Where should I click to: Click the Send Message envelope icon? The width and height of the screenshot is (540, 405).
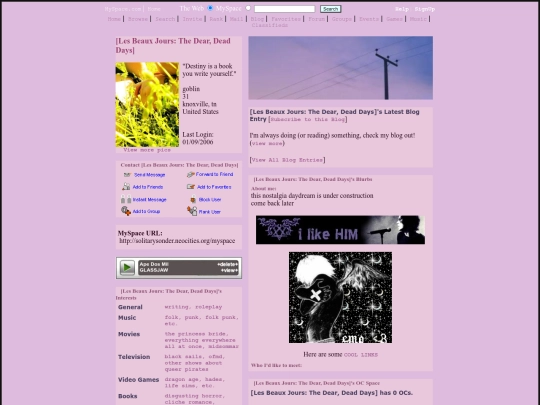(127, 175)
